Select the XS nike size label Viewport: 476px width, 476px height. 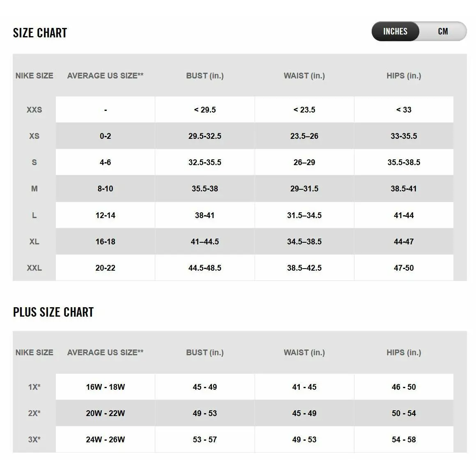(x=34, y=136)
